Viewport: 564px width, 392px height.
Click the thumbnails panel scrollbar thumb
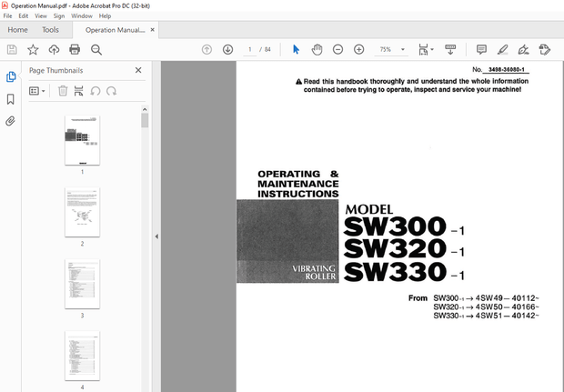145,120
